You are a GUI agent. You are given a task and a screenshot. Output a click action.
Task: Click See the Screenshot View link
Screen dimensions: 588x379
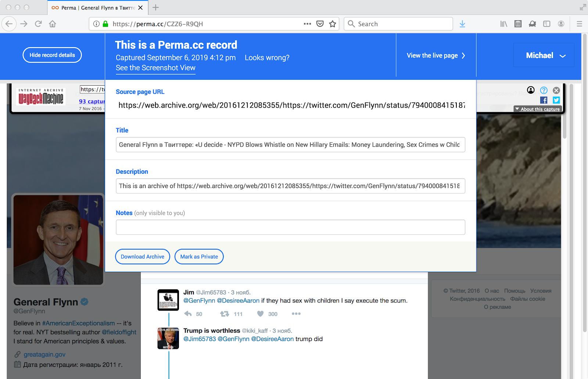(155, 68)
